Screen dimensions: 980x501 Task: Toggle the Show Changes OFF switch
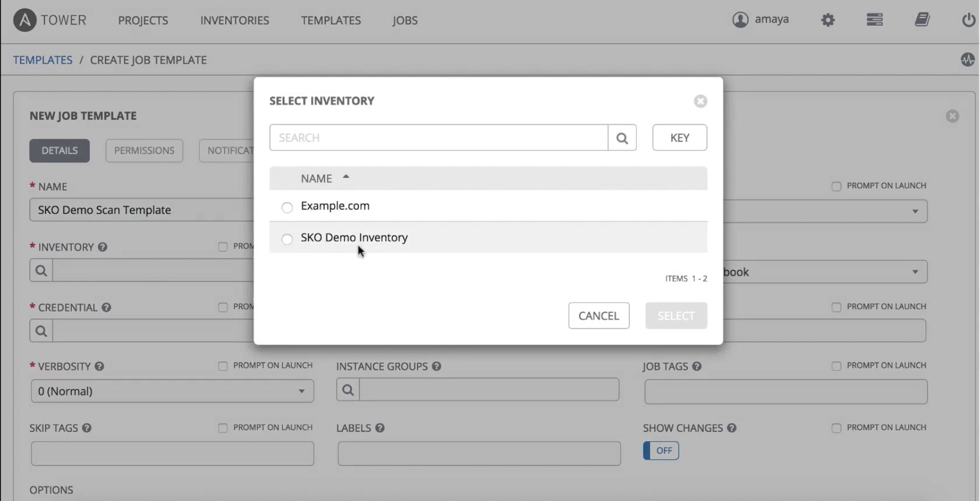[x=661, y=450]
